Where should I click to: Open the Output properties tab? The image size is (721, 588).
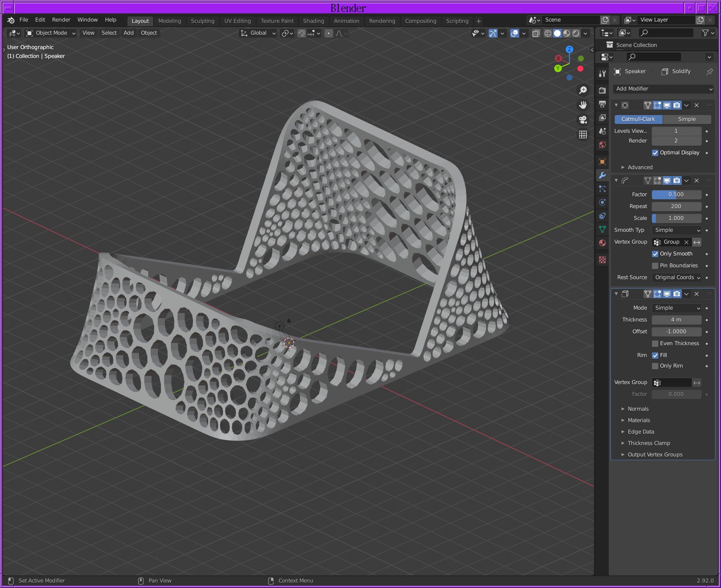click(x=602, y=104)
